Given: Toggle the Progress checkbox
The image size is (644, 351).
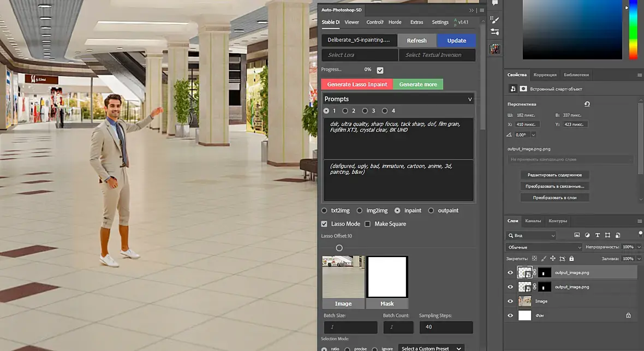Looking at the screenshot, I should [380, 70].
